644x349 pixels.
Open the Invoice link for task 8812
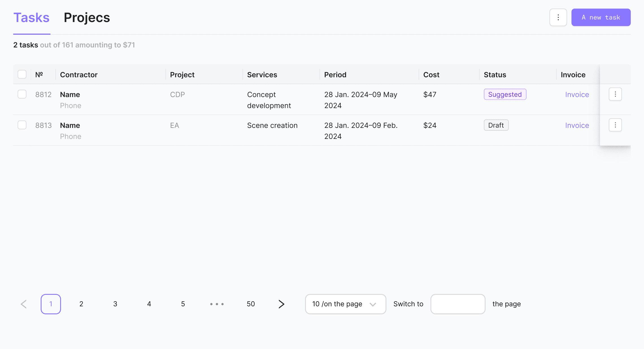click(577, 95)
